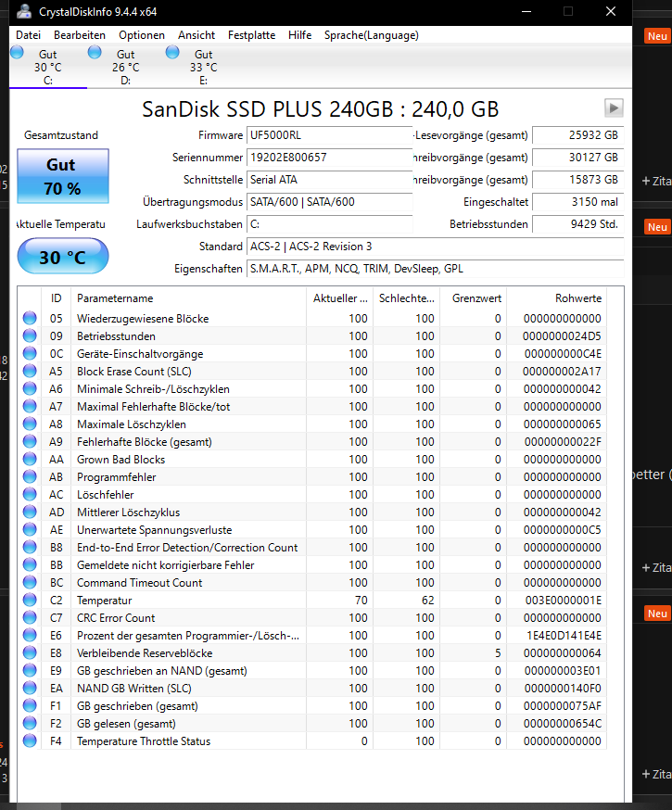Viewport: 672px width, 810px height.
Task: Click status orb of Fehlerhafte Blöcke (gesamt) row
Action: pos(30,442)
